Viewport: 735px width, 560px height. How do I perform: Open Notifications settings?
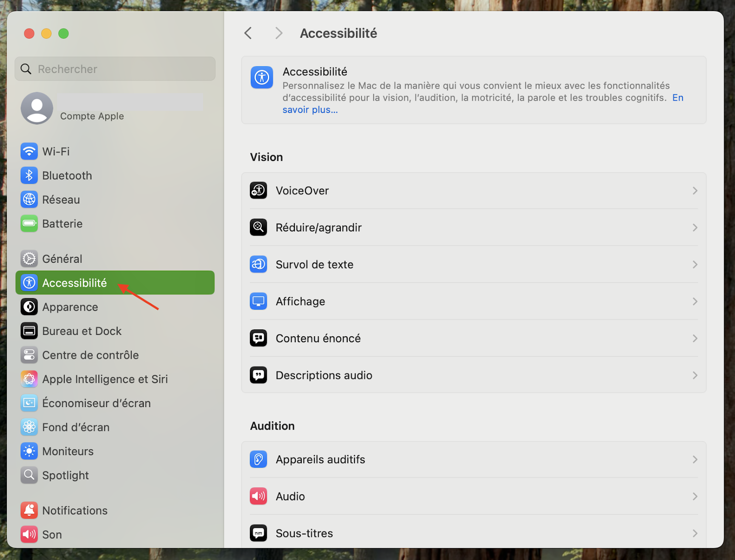[74, 510]
